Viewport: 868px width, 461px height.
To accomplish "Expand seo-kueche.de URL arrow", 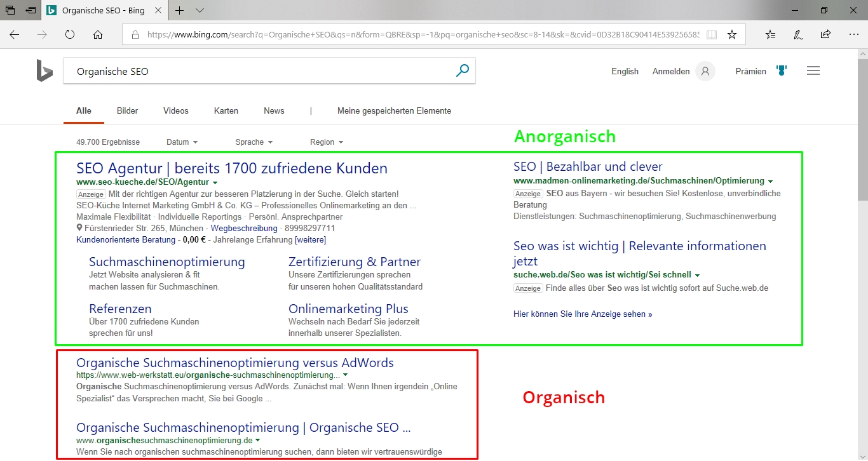I will [x=215, y=183].
